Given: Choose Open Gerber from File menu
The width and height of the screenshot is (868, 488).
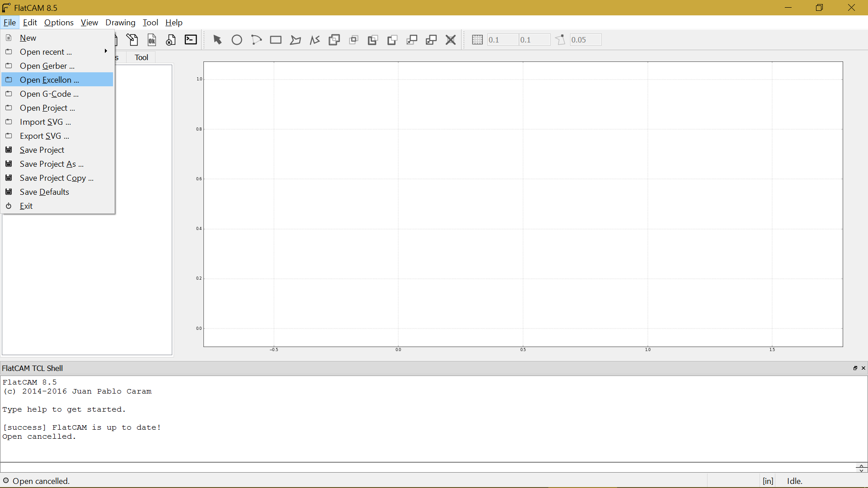Looking at the screenshot, I should [x=57, y=66].
